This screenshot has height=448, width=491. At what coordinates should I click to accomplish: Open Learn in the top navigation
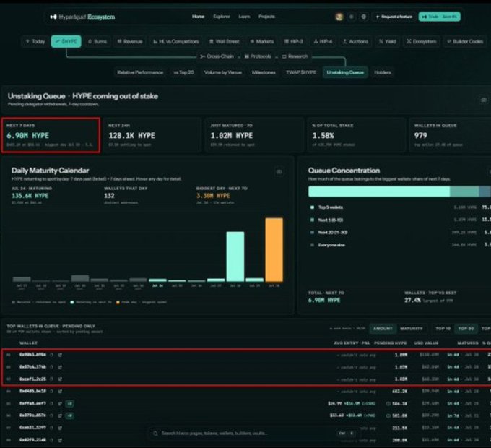[x=244, y=17]
